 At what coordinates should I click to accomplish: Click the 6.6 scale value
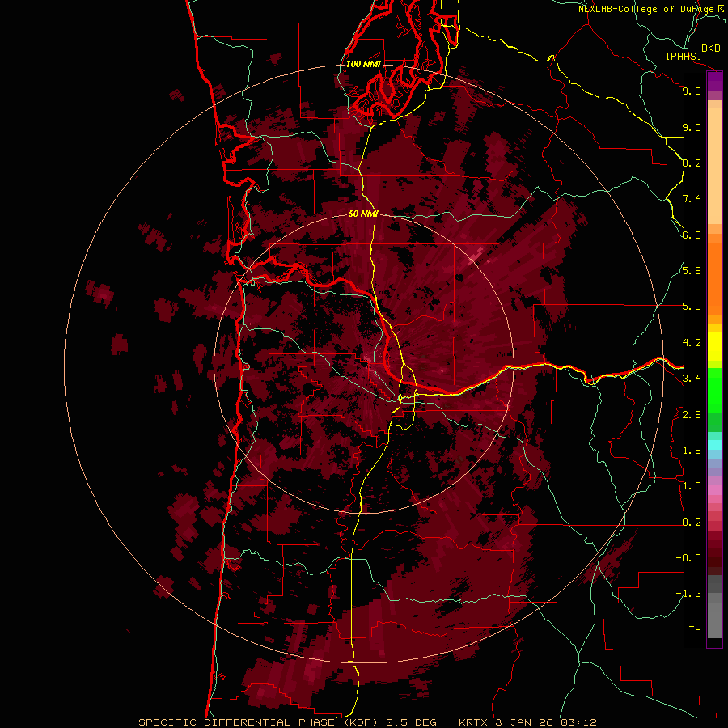692,235
